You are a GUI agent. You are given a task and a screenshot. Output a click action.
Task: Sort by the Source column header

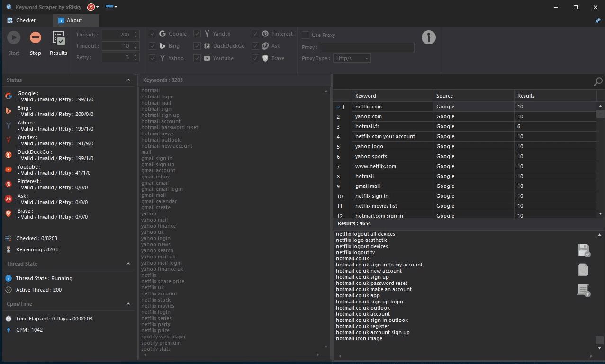coord(473,96)
